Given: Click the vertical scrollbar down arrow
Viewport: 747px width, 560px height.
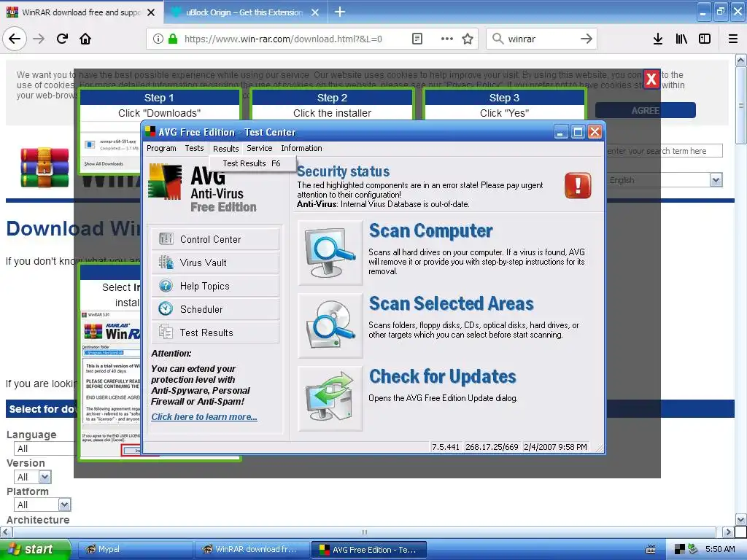Looking at the screenshot, I should (741, 519).
